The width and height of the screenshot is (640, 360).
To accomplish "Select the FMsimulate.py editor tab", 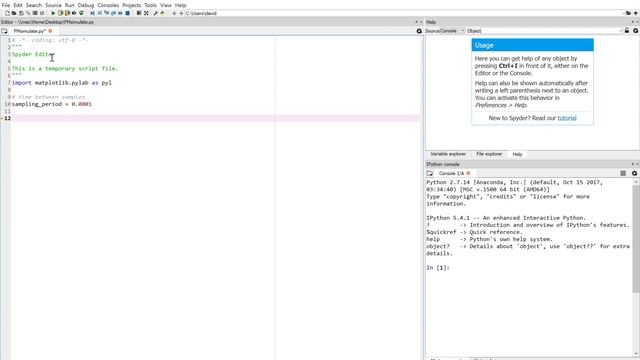I will 29,31.
